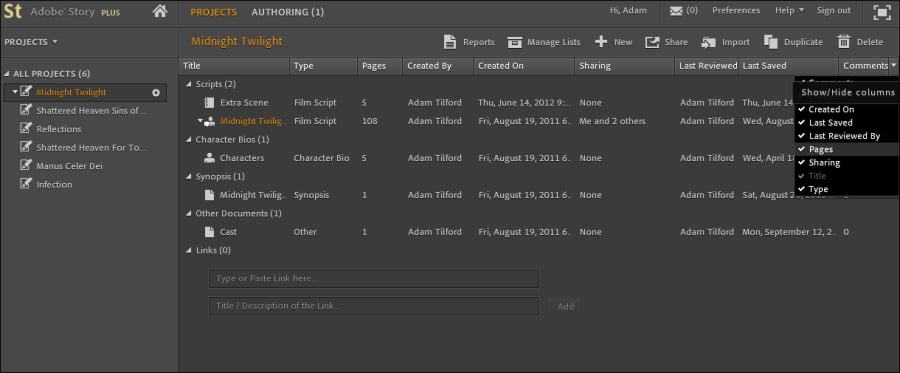Click the Share icon
This screenshot has height=373, width=900.
652,42
